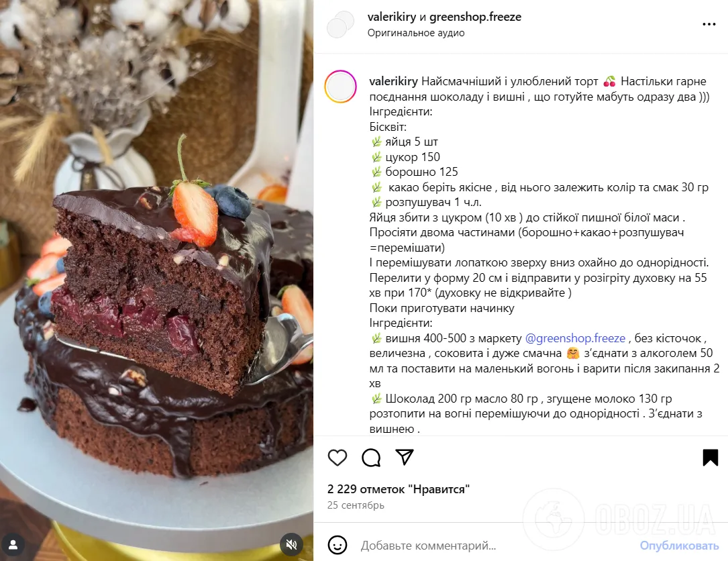
Task: Like the post with heart icon
Action: [337, 458]
